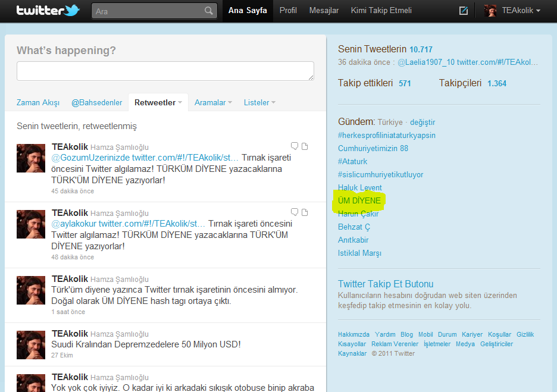
Task: Open avatar thumbnail of 1 saat önce tweet
Action: pos(31,290)
